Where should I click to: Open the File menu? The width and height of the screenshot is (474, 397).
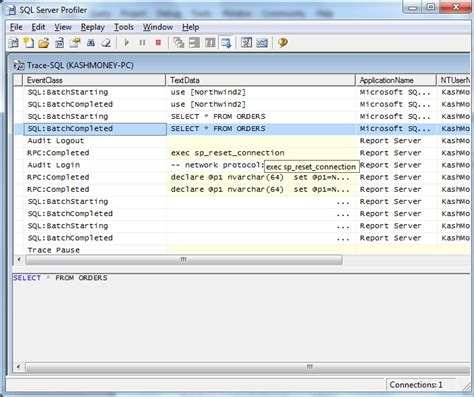point(16,27)
